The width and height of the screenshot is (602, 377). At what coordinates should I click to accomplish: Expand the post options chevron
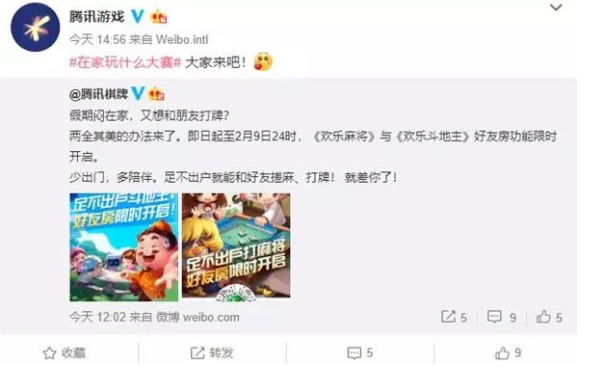[x=556, y=7]
